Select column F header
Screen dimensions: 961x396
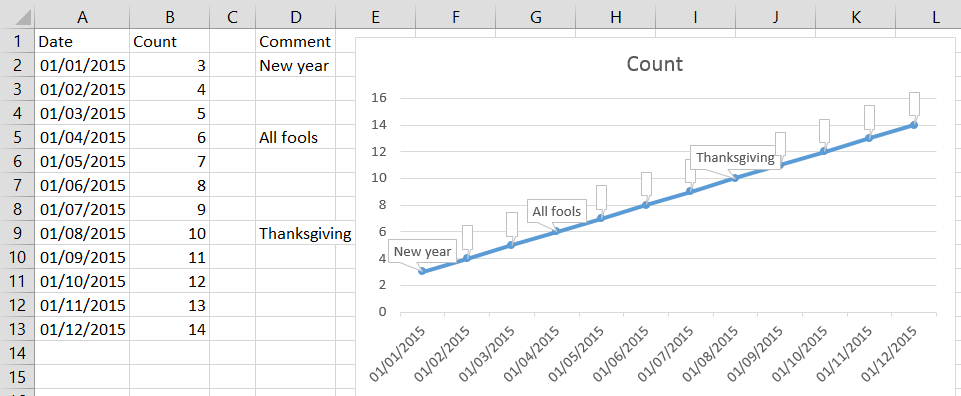(x=455, y=18)
